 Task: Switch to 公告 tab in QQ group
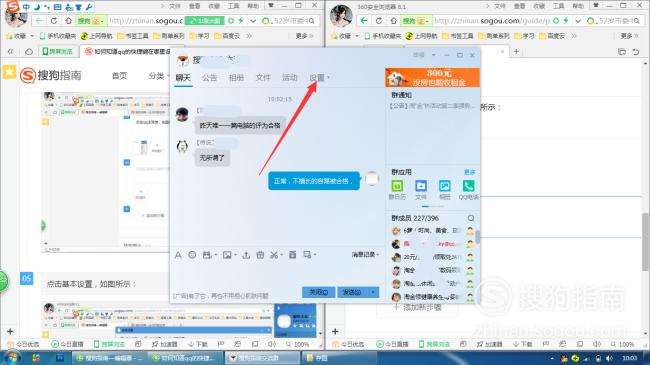pyautogui.click(x=209, y=78)
